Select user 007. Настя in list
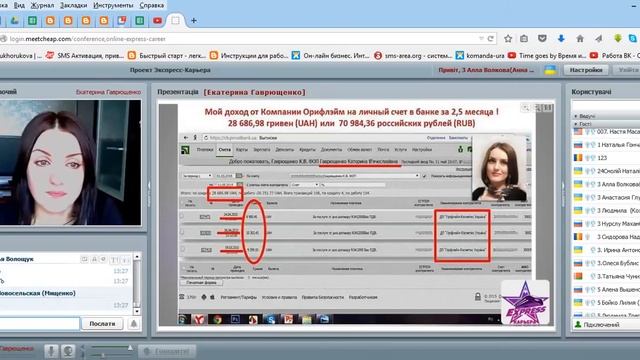 pos(607,132)
